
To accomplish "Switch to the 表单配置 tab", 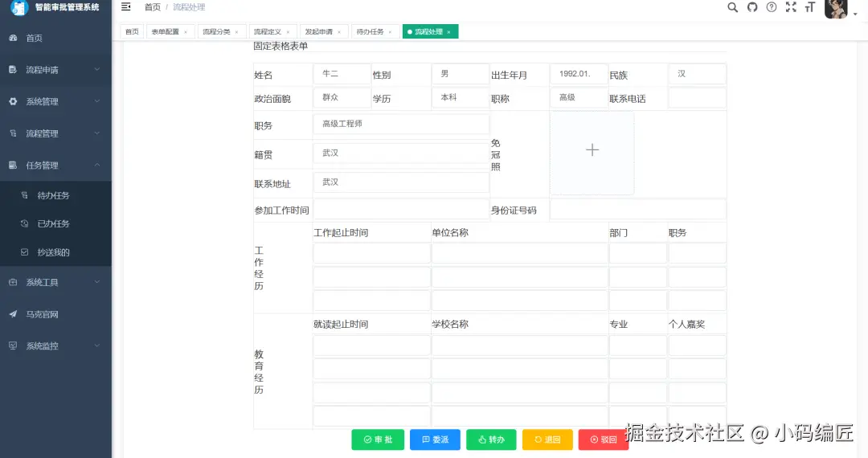I will (x=170, y=31).
